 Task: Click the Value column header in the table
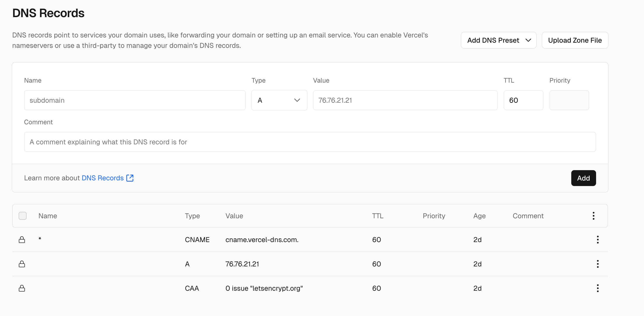tap(234, 216)
